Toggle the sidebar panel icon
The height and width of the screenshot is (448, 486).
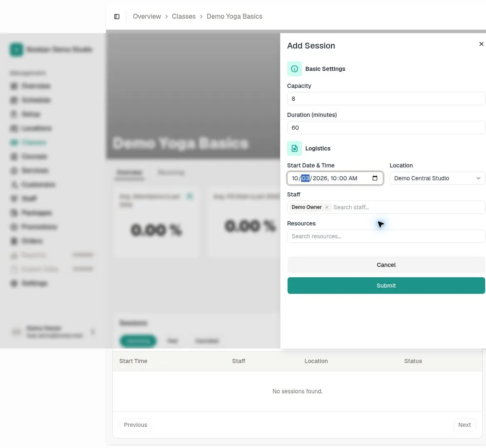[117, 17]
